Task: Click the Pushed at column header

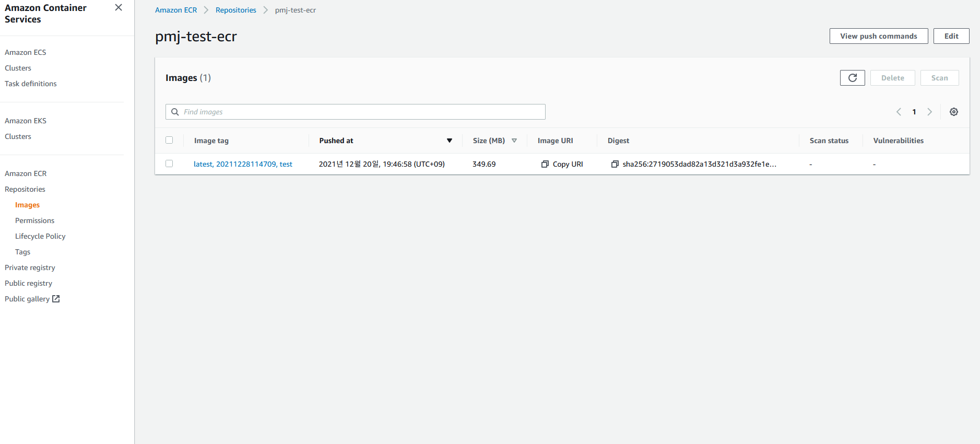Action: (336, 141)
